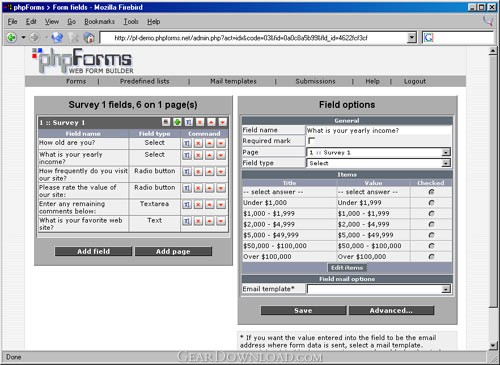Viewport: 500px width, 365px height.
Task: Open the browser Help menu
Action: click(x=154, y=22)
